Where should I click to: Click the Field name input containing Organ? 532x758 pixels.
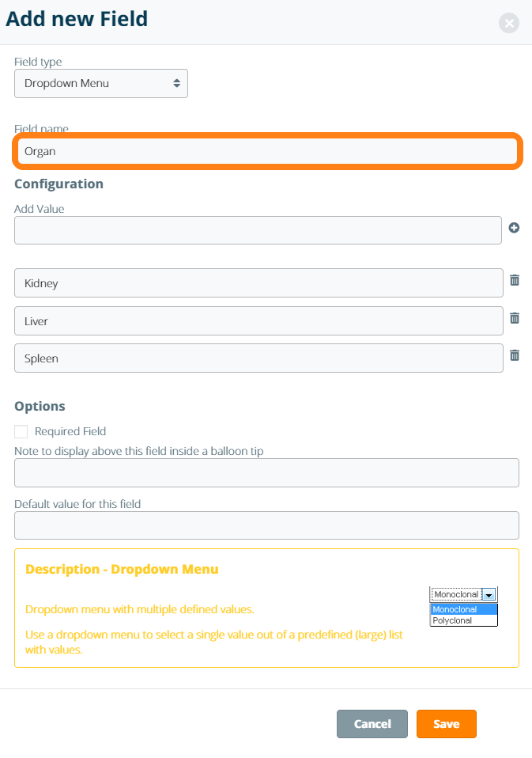click(266, 151)
